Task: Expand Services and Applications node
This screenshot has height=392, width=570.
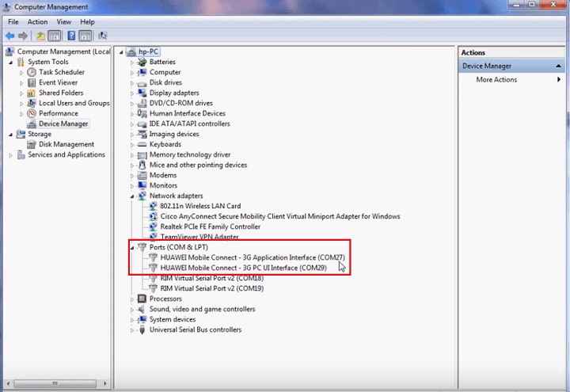Action: click(11, 155)
